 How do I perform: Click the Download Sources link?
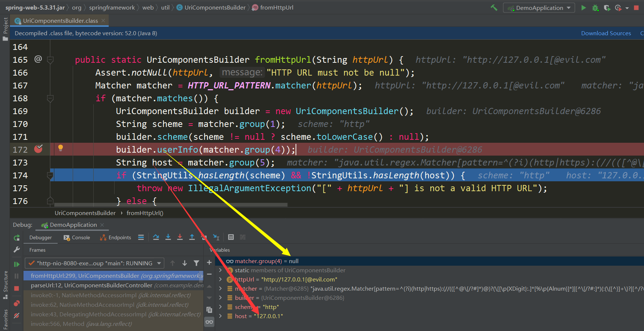pyautogui.click(x=606, y=33)
